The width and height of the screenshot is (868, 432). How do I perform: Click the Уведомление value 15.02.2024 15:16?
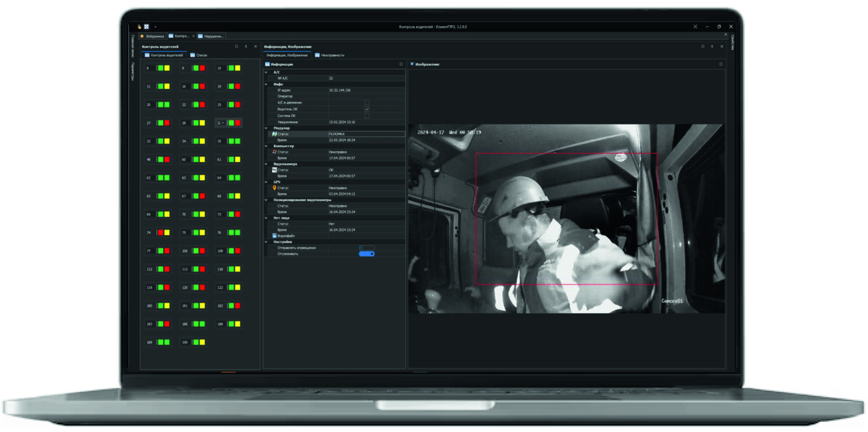point(343,122)
